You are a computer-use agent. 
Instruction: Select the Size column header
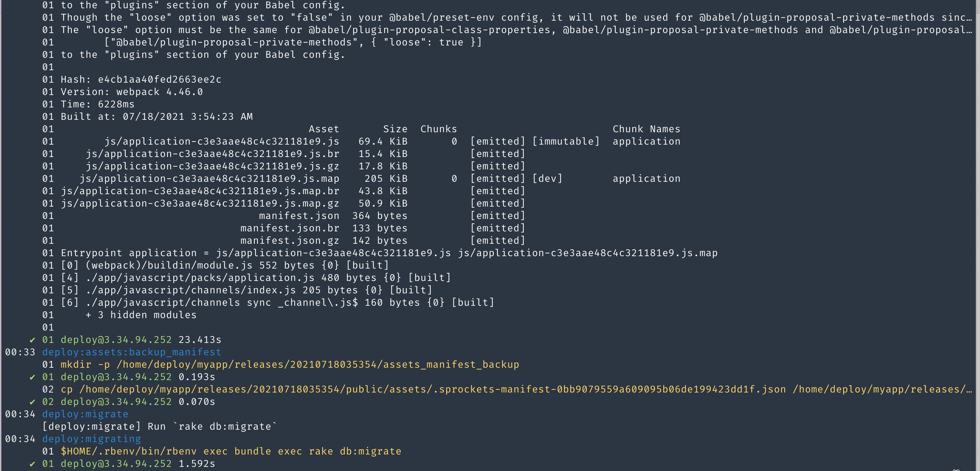[395, 129]
